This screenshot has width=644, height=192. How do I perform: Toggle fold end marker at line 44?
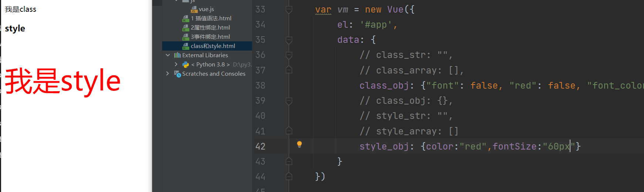[289, 176]
